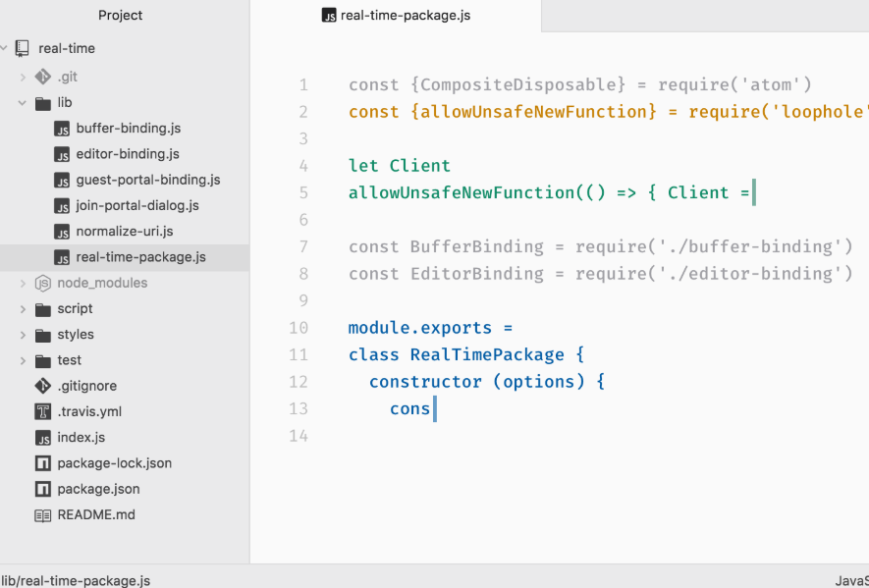Click the Travis icon beside .travis.yml

(x=42, y=412)
